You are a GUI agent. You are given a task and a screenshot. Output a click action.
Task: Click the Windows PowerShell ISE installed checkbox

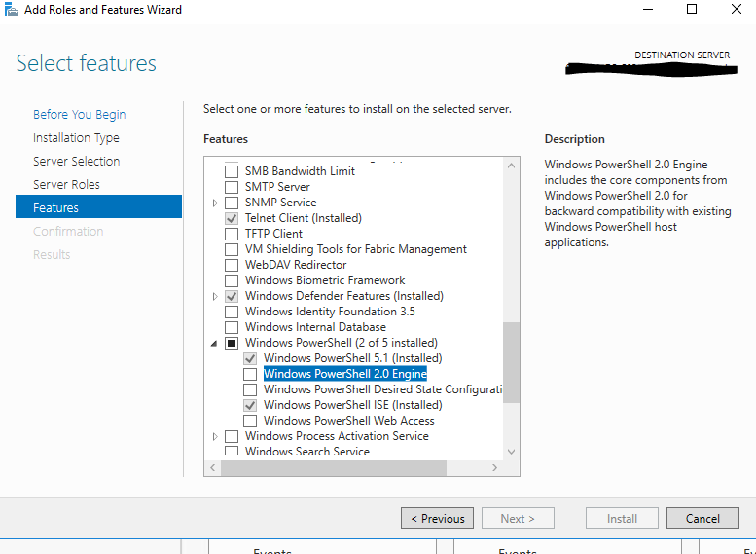[250, 405]
